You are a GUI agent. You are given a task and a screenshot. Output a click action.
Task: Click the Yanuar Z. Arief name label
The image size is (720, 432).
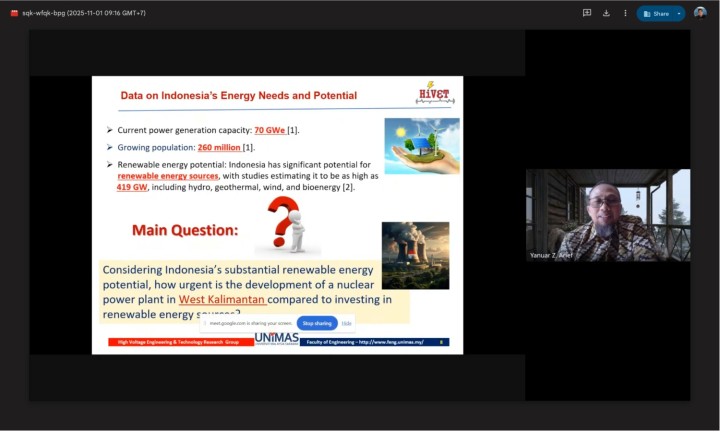[x=550, y=255]
